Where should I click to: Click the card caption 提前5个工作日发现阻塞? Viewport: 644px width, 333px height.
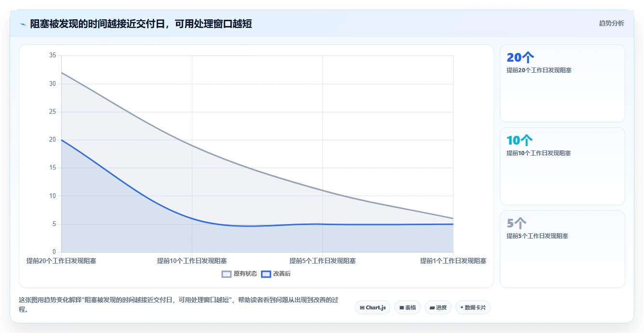click(x=537, y=236)
